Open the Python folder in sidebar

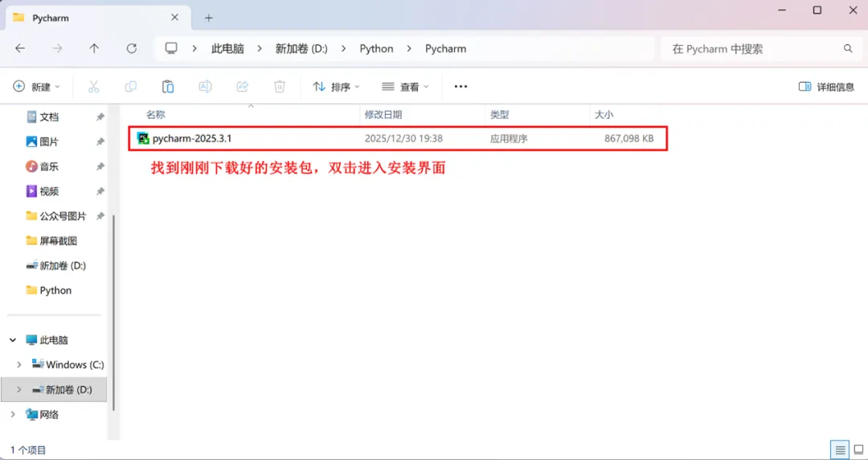(x=49, y=290)
